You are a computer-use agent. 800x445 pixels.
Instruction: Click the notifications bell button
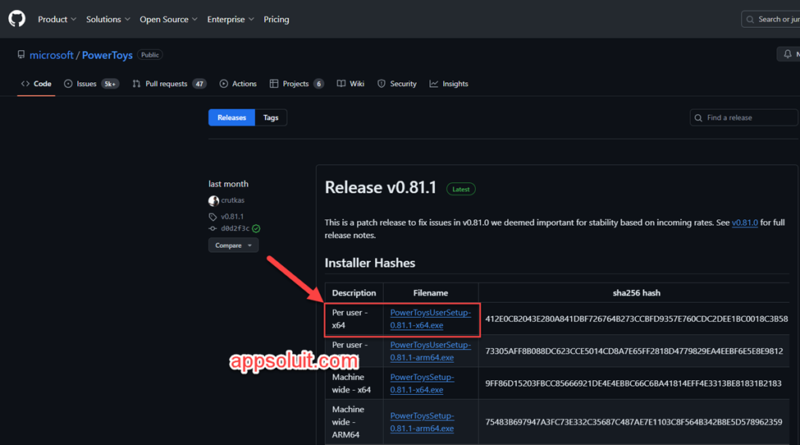point(788,54)
